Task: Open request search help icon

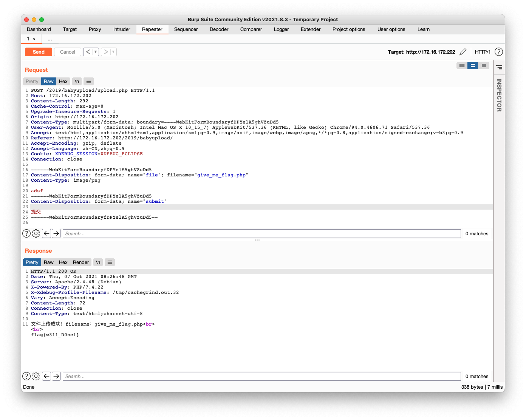Action: point(26,233)
